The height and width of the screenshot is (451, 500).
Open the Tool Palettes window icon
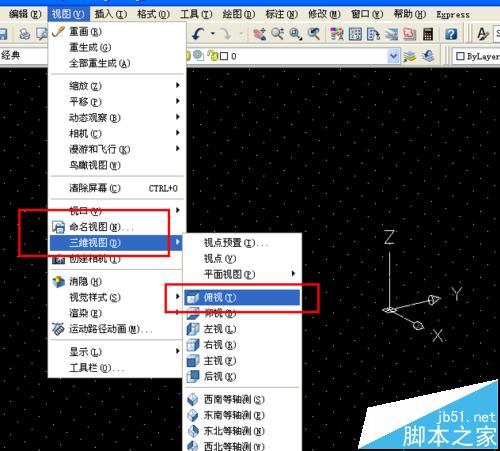click(x=373, y=34)
